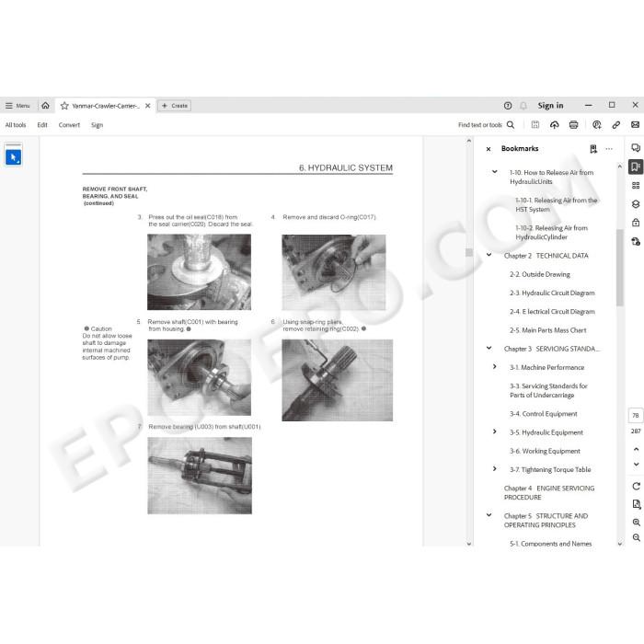This screenshot has width=644, height=644.
Task: Click the Save file icon
Action: [535, 125]
